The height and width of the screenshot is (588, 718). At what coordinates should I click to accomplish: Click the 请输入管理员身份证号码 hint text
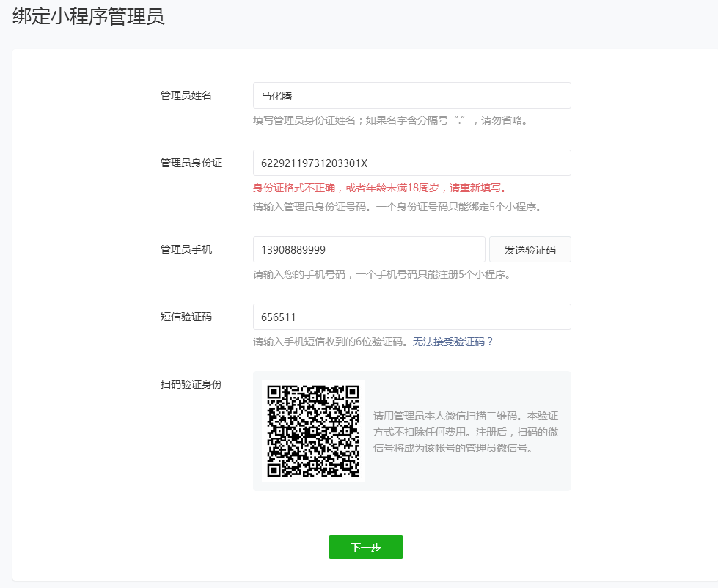(x=397, y=207)
